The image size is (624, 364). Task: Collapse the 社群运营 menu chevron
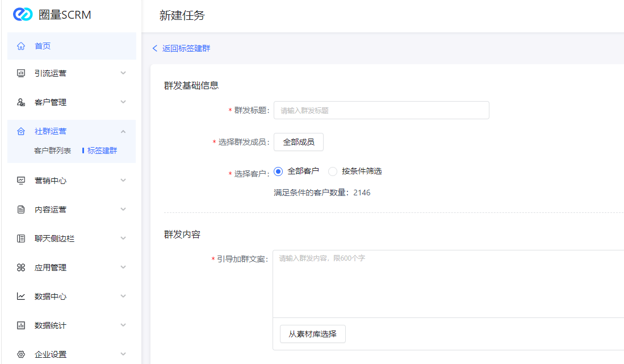[x=123, y=131]
